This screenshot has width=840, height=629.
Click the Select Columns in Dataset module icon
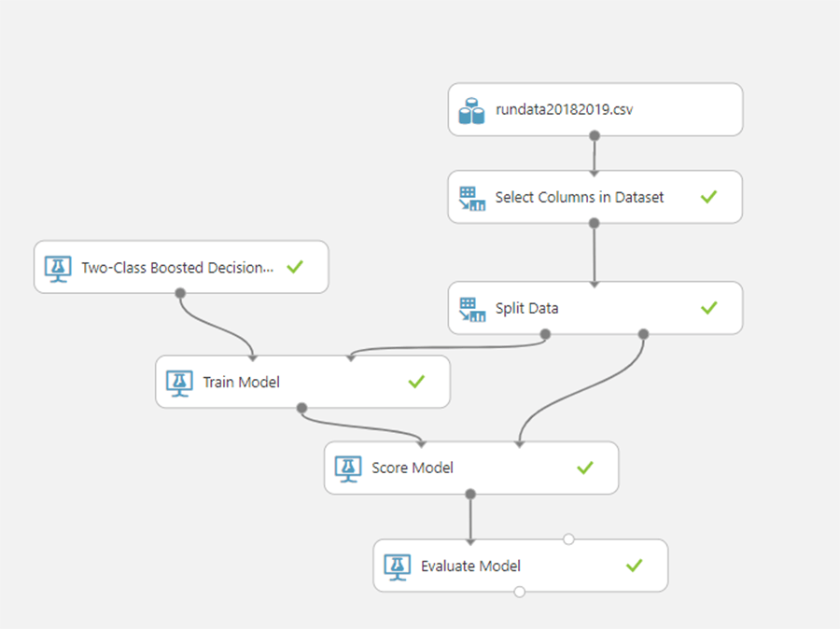click(x=472, y=198)
